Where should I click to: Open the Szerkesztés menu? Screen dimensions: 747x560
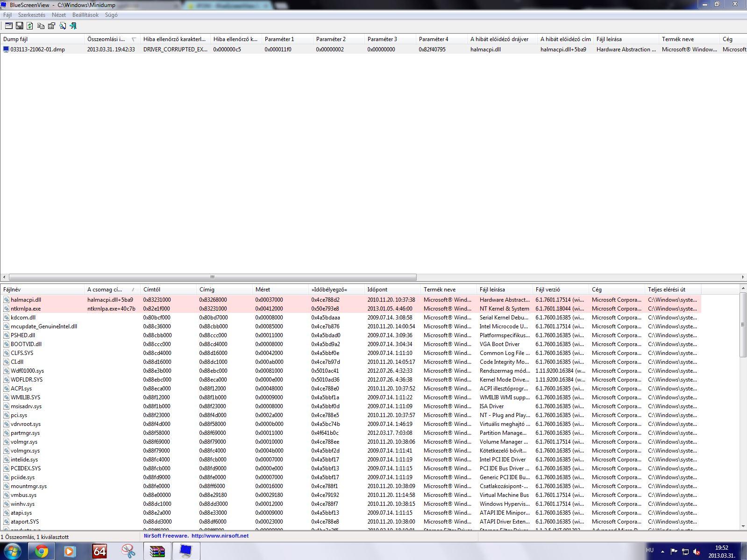pos(32,15)
